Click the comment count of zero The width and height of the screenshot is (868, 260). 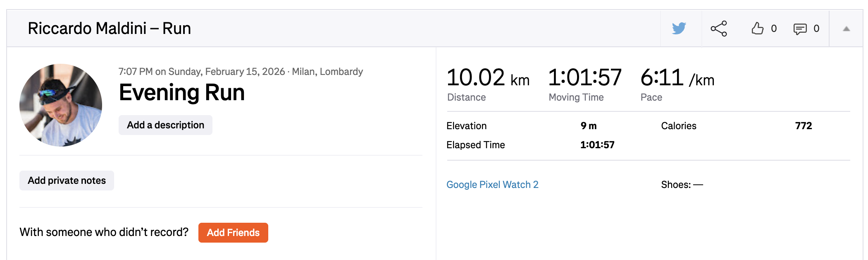click(x=816, y=28)
